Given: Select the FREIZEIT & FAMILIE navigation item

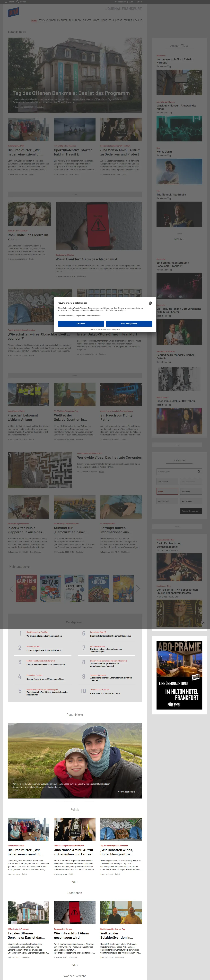Looking at the screenshot, I should point(133,20).
